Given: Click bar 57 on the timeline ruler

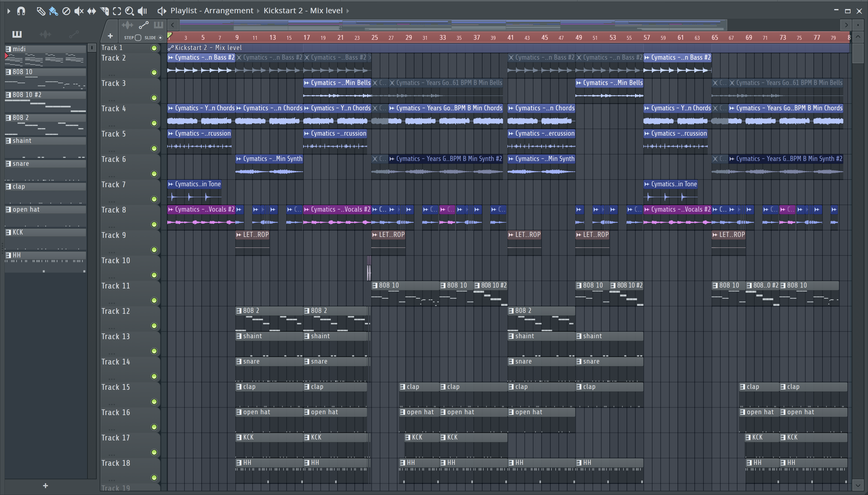Looking at the screenshot, I should tap(646, 37).
